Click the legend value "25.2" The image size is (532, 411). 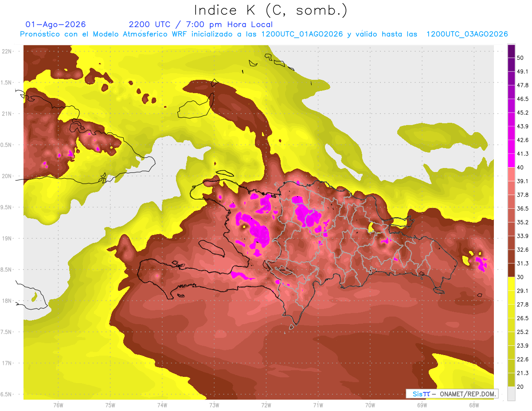point(523,332)
